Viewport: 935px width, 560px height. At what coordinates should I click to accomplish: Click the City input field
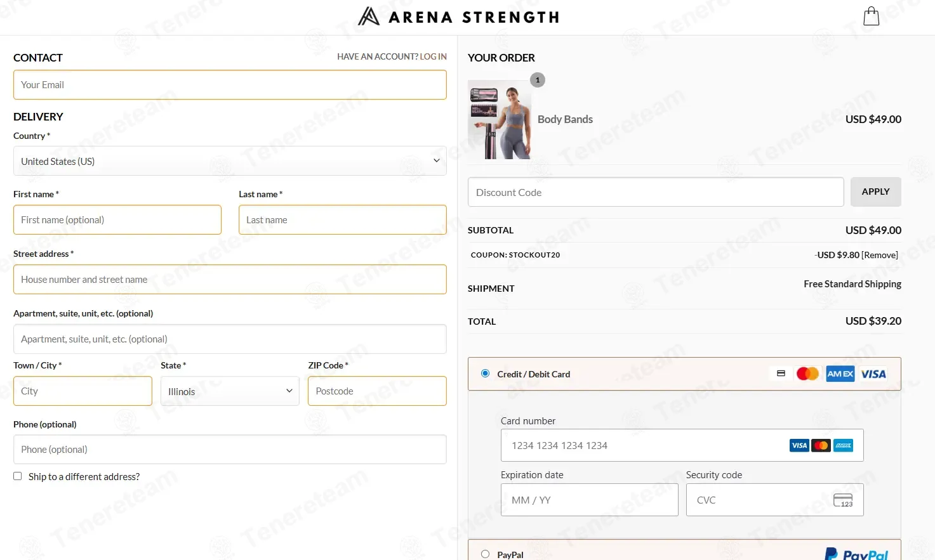[x=83, y=391]
